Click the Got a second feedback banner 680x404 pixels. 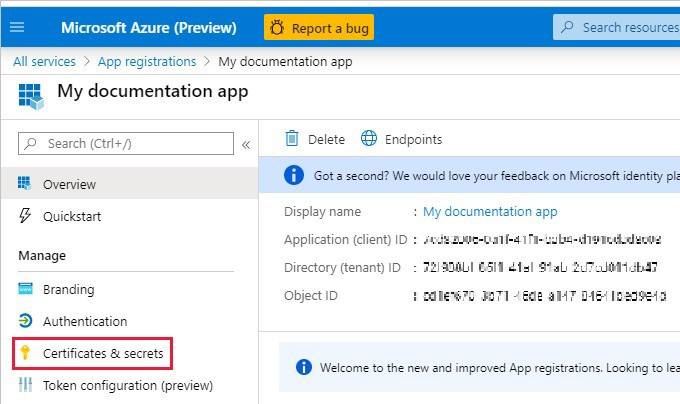pyautogui.click(x=470, y=175)
